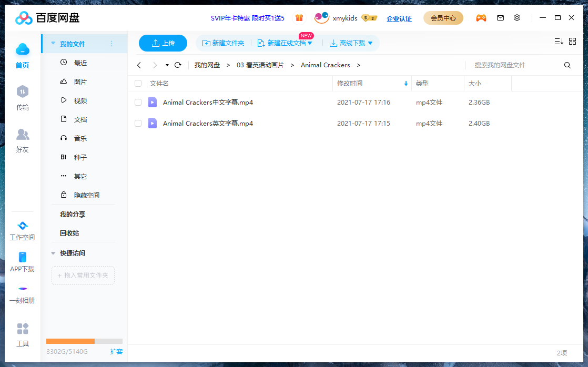588x367 pixels.
Task: Select the Animal Crackers英文字幕.mp4 checkbox
Action: pos(138,123)
